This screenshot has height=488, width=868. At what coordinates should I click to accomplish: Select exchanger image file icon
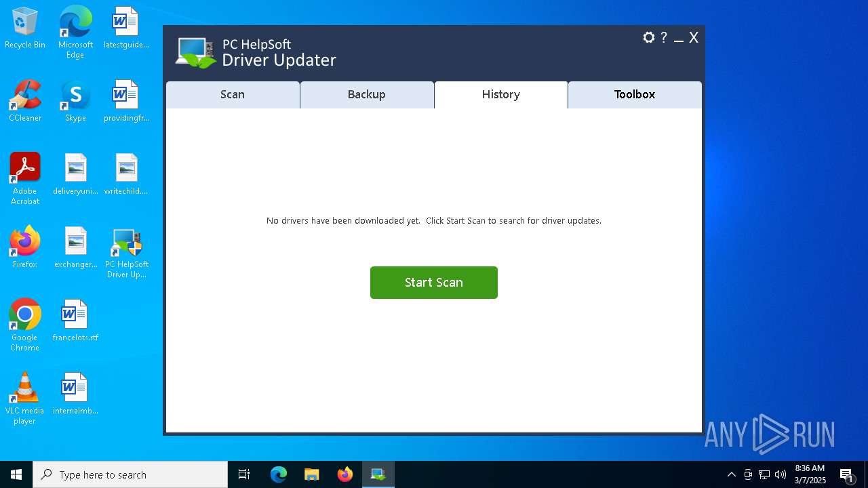[x=75, y=248]
